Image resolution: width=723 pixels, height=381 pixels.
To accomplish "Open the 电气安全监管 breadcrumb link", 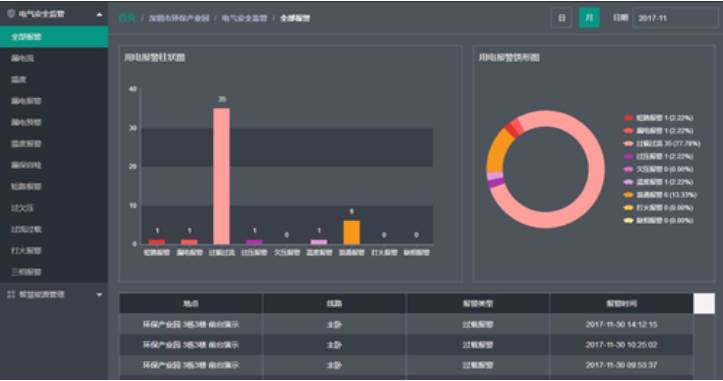I will click(244, 18).
